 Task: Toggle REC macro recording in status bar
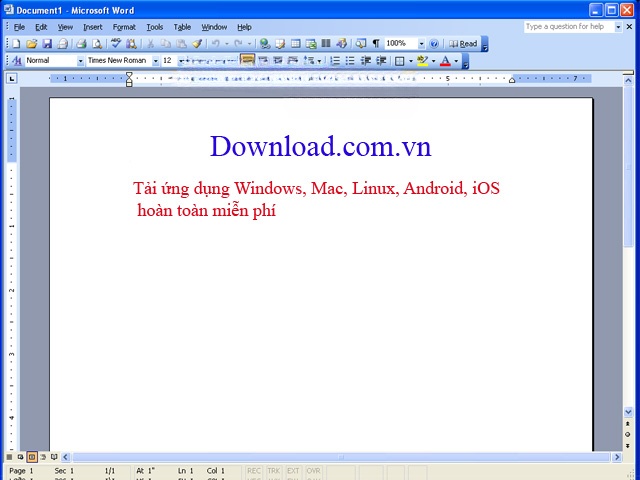(254, 471)
